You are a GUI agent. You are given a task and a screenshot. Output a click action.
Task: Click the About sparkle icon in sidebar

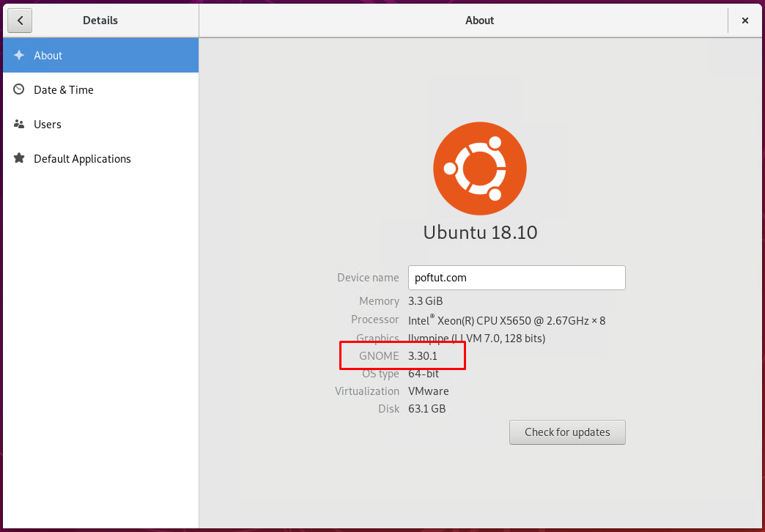19,55
